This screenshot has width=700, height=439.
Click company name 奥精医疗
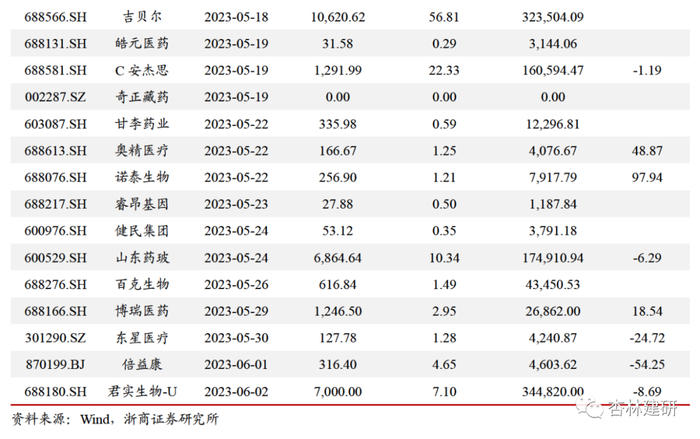click(x=142, y=151)
